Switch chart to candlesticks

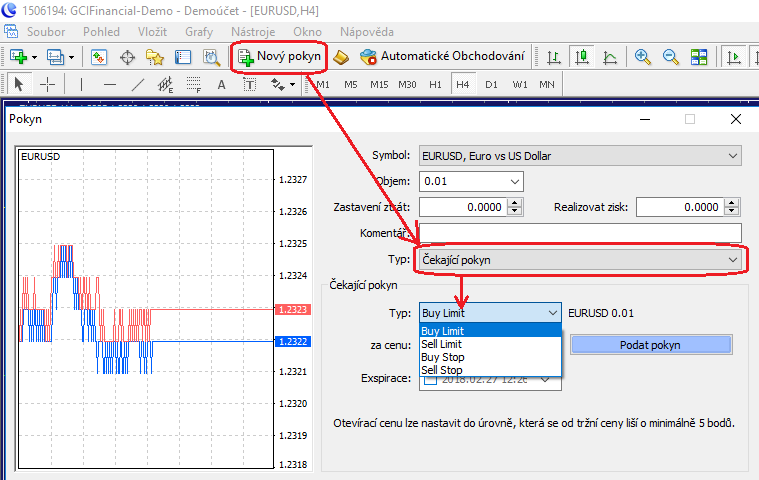point(582,57)
